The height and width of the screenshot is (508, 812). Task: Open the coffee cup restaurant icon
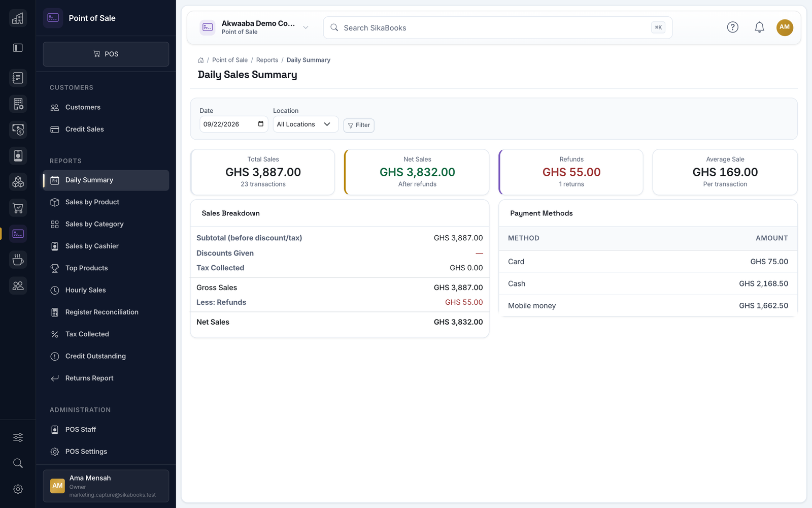pos(18,260)
